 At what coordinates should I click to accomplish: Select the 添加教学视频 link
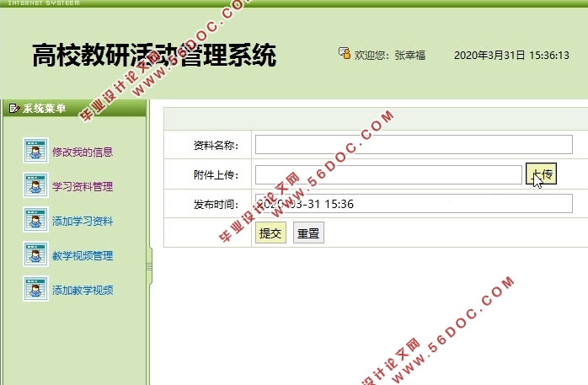point(83,291)
